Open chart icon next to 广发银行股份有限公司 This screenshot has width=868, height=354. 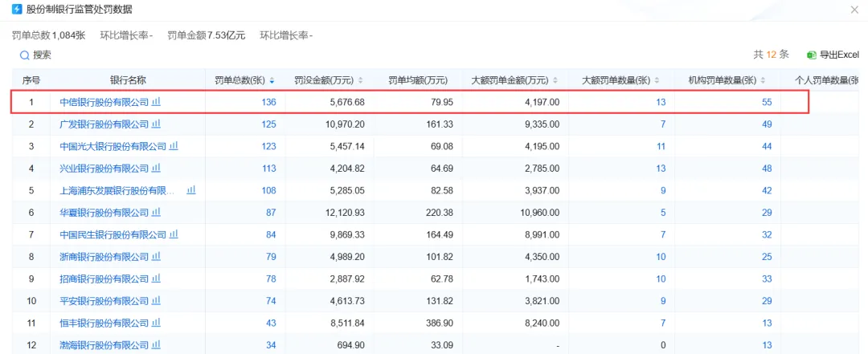[157, 124]
